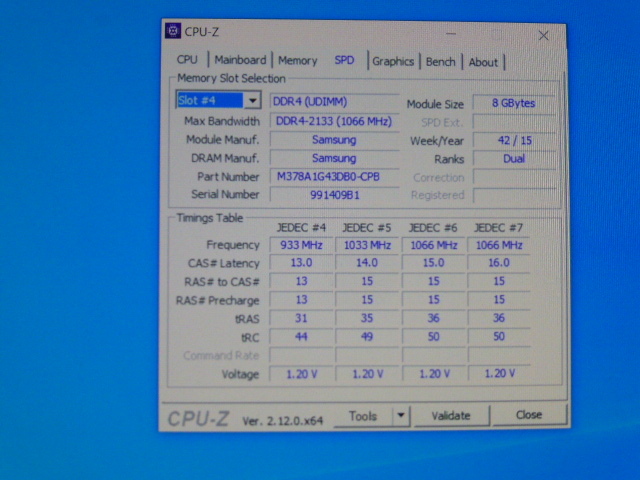This screenshot has width=640, height=480.
Task: Click the 933 MHz frequency cell
Action: 301,245
